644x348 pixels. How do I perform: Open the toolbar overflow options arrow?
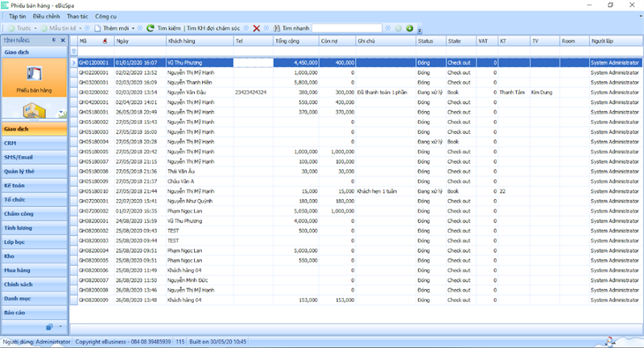coord(419,30)
